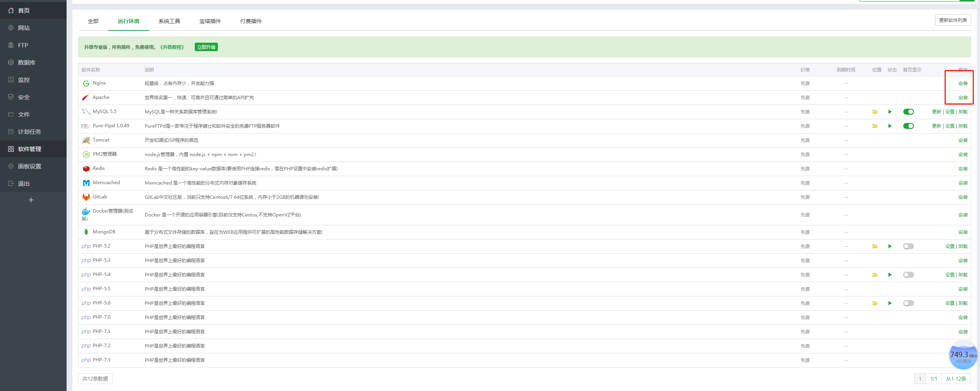
Task: Open the PHP-5.6 folder location icon
Action: point(875,303)
